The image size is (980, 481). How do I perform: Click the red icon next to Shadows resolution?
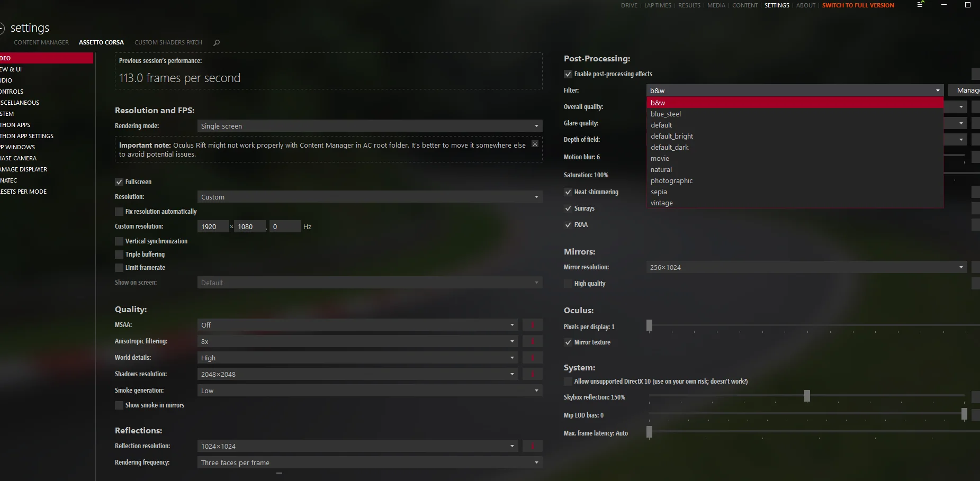pyautogui.click(x=532, y=374)
